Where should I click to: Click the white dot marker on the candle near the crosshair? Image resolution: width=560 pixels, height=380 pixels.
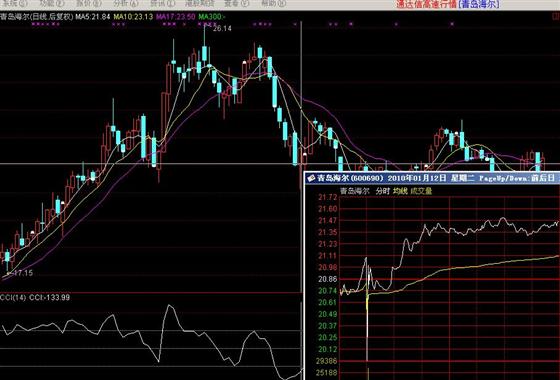pyautogui.click(x=305, y=154)
